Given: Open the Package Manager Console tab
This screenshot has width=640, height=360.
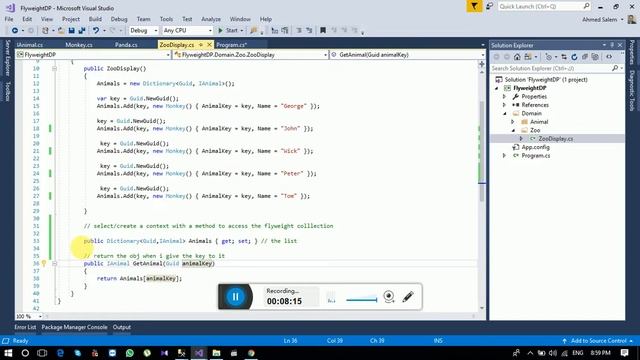Looking at the screenshot, I should click(x=74, y=327).
